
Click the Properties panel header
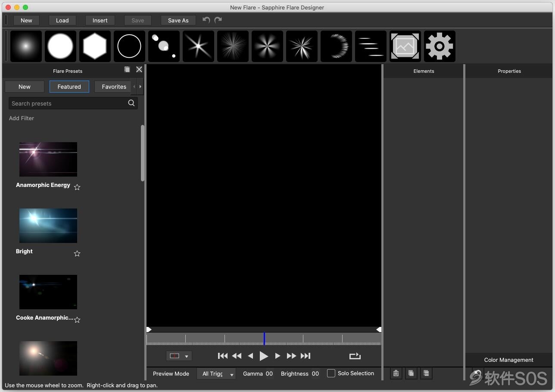509,71
